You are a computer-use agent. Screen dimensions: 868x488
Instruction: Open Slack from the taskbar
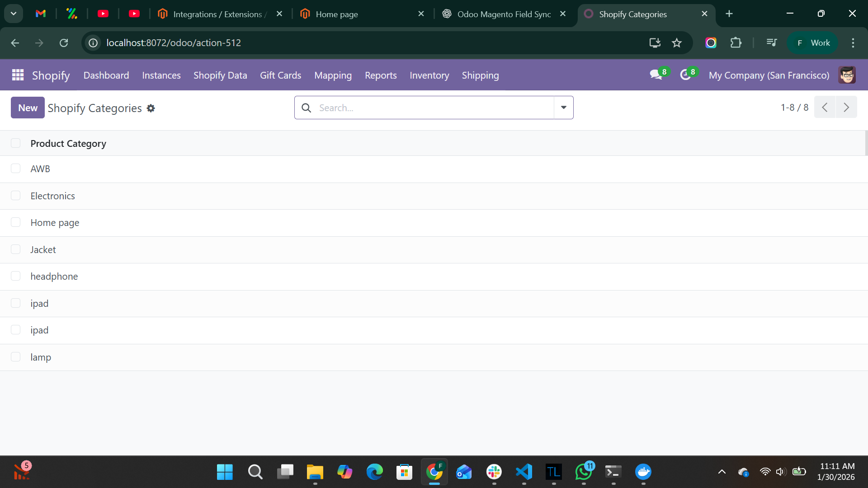pos(494,472)
